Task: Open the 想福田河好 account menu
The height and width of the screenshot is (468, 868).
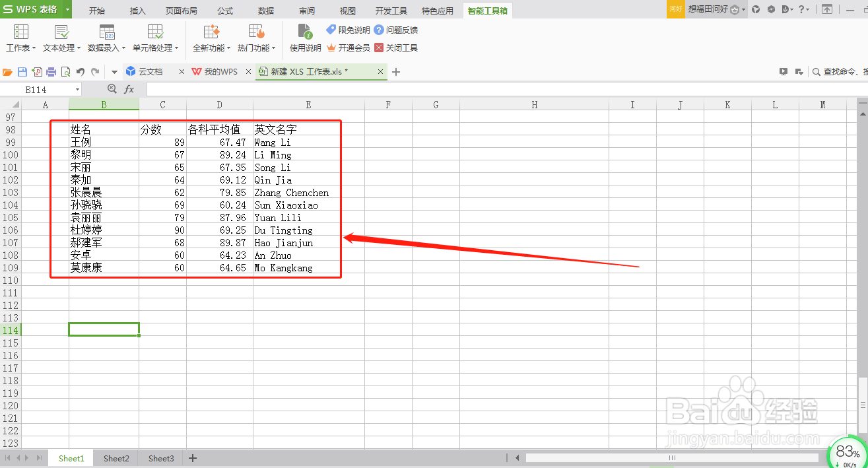Action: pyautogui.click(x=716, y=9)
